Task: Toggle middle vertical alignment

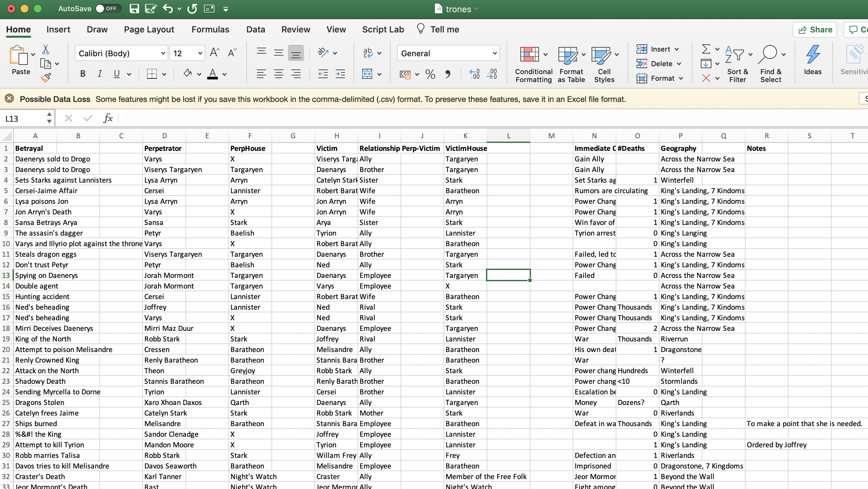Action: 279,53
